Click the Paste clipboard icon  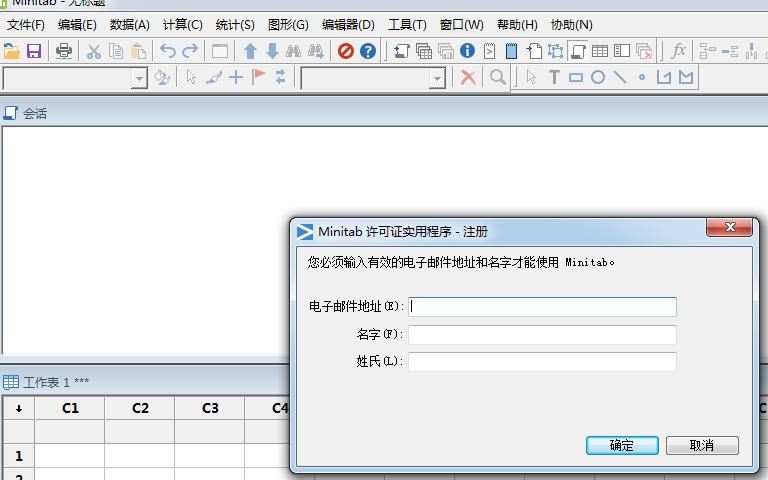(x=139, y=51)
